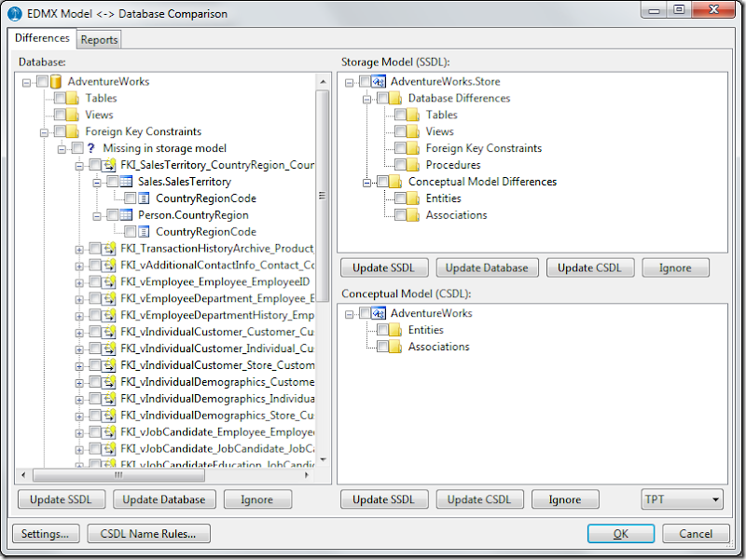Viewport: 746px width, 560px height.
Task: Click the Procedures folder icon
Action: 413,165
